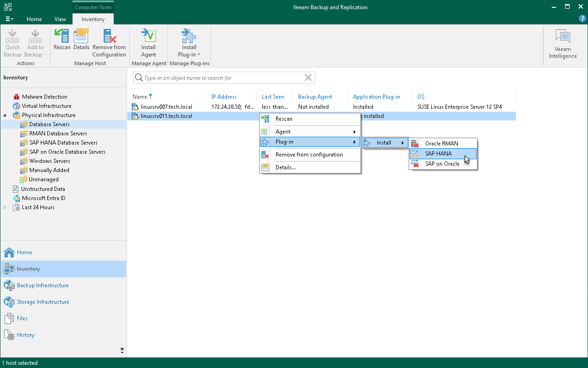The height and width of the screenshot is (368, 588).
Task: Click the Malware Detection bug icon
Action: click(17, 97)
